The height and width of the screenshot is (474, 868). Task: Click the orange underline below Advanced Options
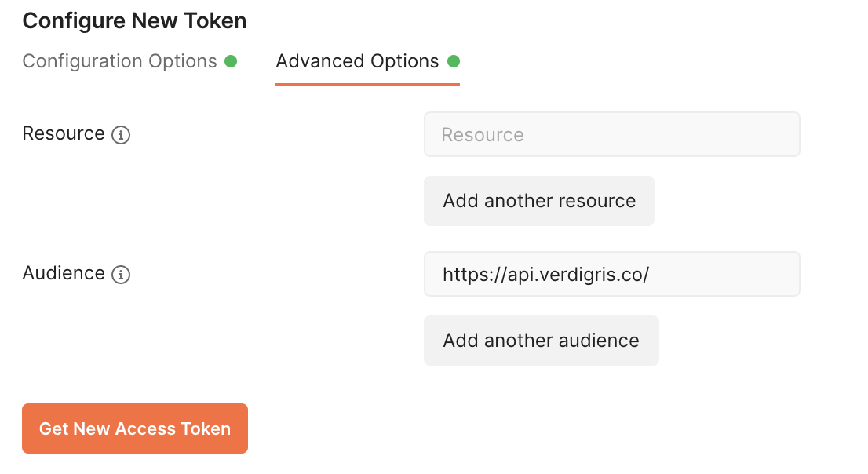tap(367, 85)
